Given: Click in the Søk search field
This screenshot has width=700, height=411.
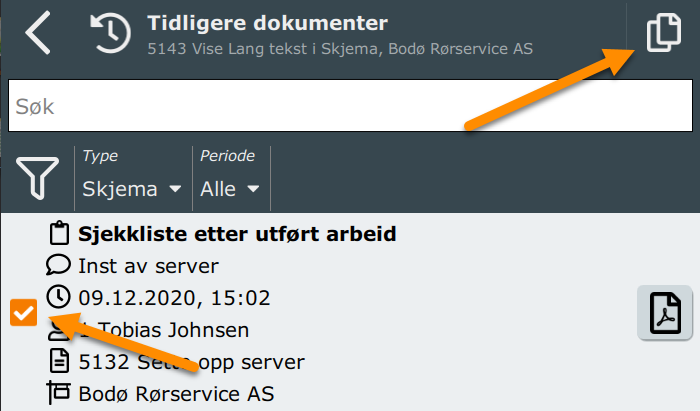Looking at the screenshot, I should tap(350, 106).
